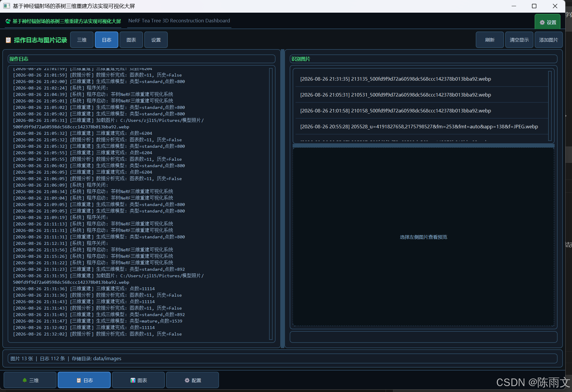Click status bar text 日志 112 条
572x392 pixels.
[52, 358]
